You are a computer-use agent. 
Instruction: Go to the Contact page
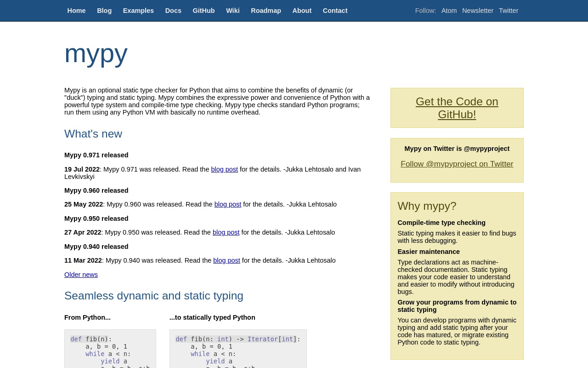click(335, 11)
